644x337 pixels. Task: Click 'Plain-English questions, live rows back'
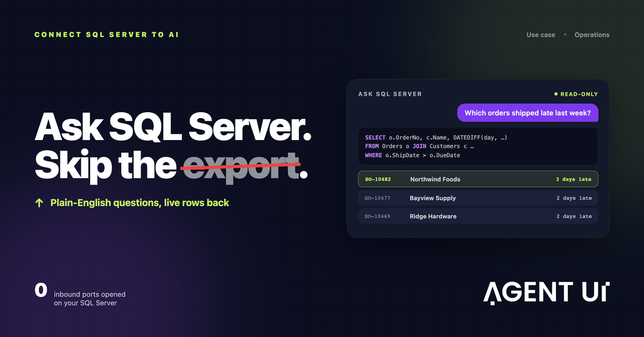pyautogui.click(x=140, y=203)
